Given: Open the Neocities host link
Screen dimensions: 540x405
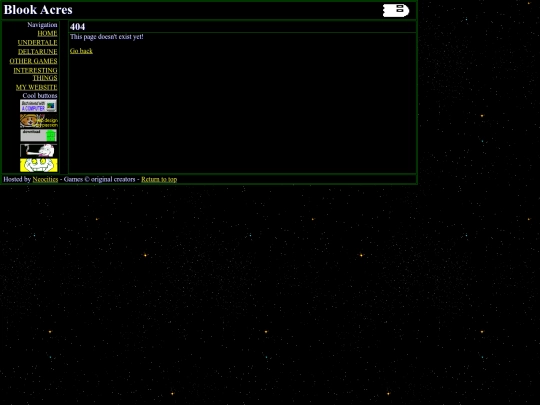Looking at the screenshot, I should tap(45, 179).
